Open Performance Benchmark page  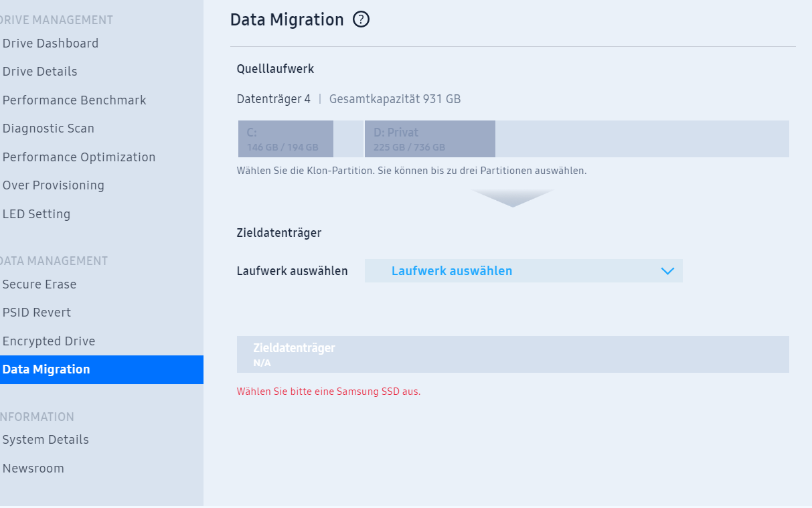pyautogui.click(x=74, y=100)
